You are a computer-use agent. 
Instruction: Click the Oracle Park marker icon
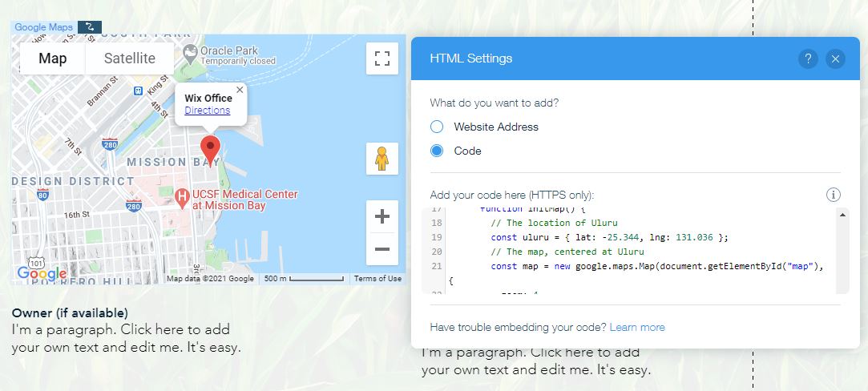coord(191,54)
